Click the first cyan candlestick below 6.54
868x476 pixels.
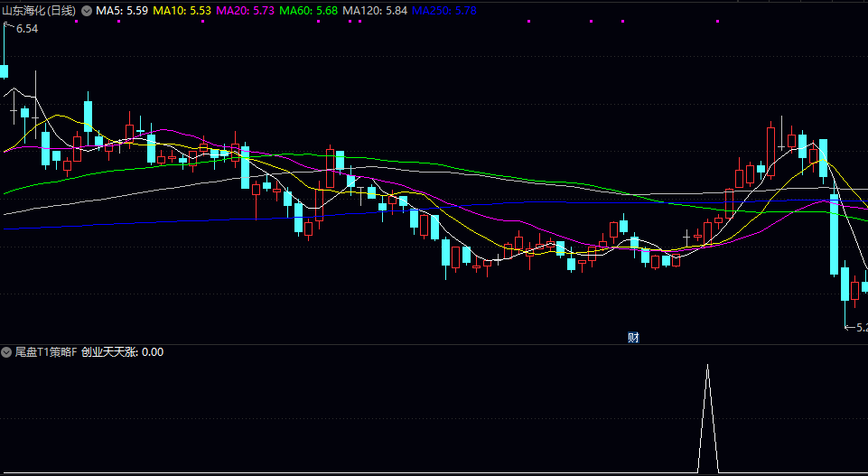[5, 71]
